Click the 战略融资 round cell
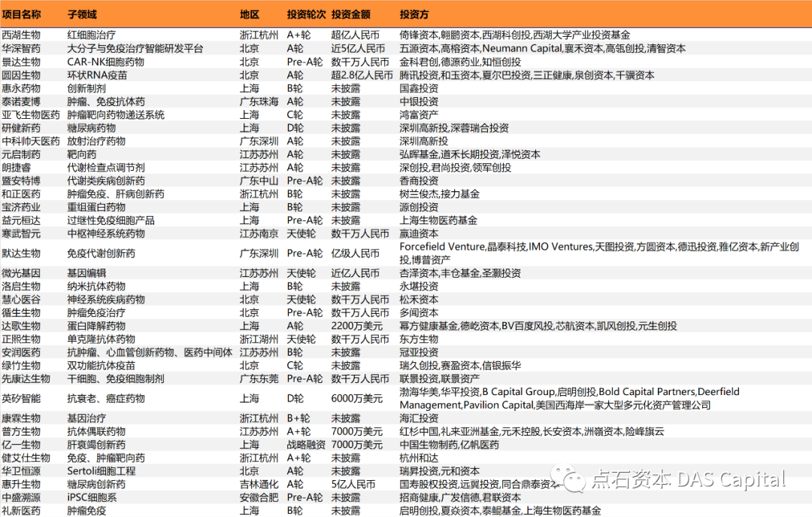812x517 pixels. 306,445
